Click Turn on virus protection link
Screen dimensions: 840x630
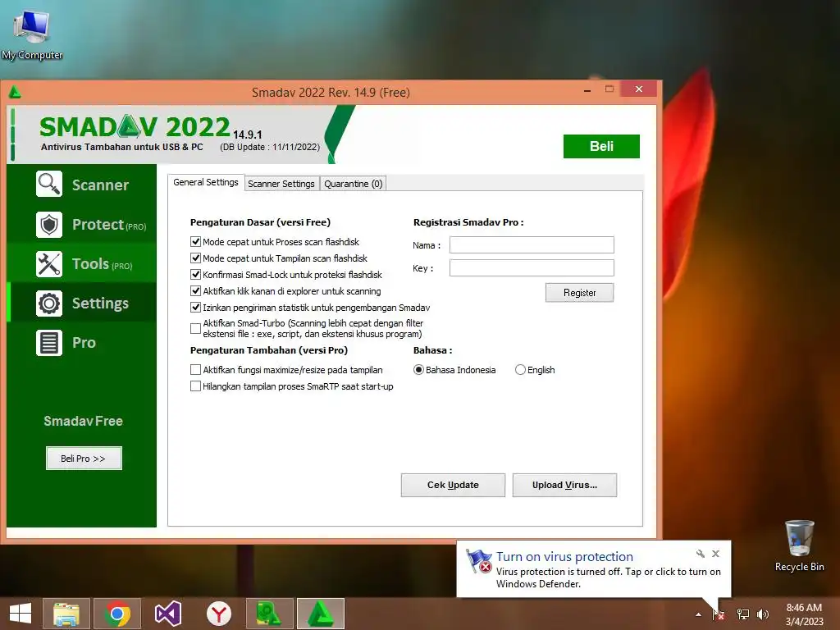click(564, 557)
